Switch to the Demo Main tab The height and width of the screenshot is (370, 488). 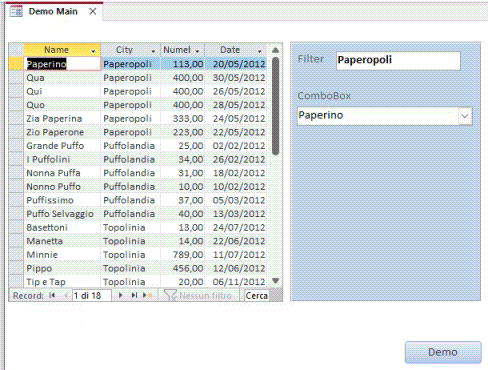(x=53, y=11)
